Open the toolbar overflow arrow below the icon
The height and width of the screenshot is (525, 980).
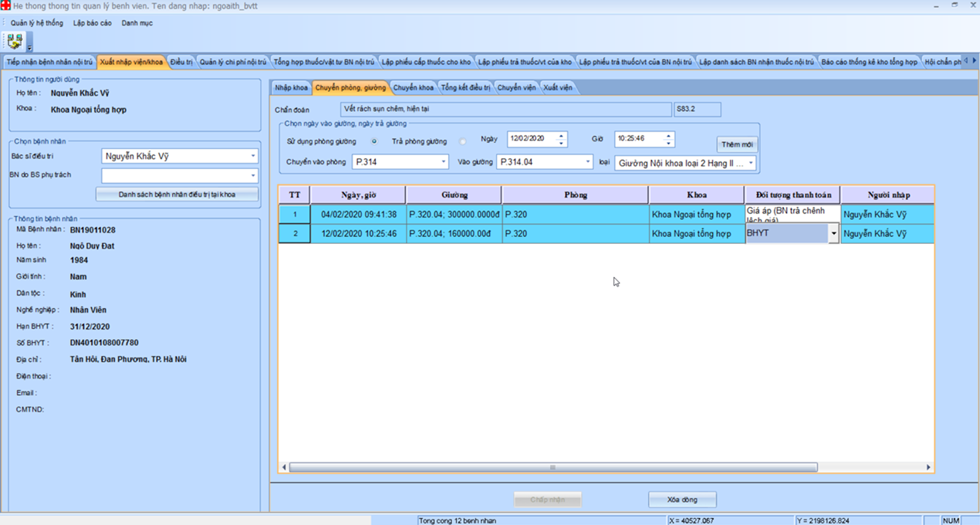(29, 47)
